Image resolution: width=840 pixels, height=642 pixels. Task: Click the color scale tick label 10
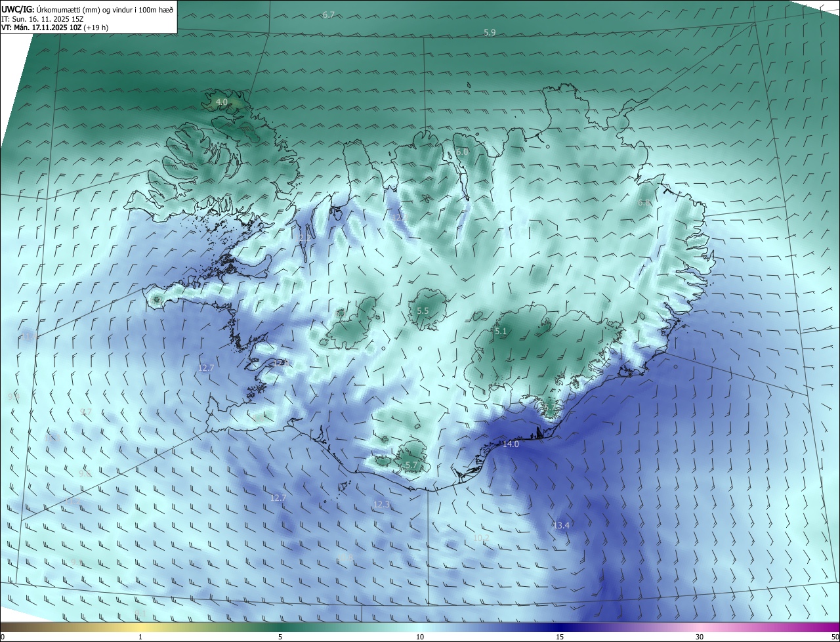pos(420,637)
